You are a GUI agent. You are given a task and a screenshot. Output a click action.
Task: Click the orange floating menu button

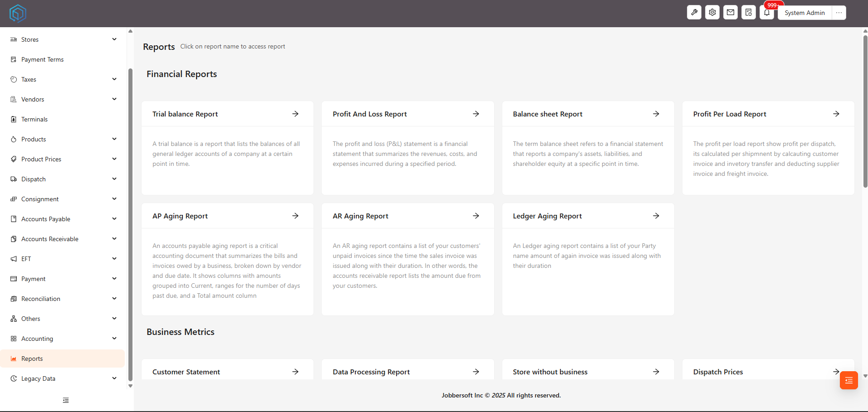[x=848, y=380]
